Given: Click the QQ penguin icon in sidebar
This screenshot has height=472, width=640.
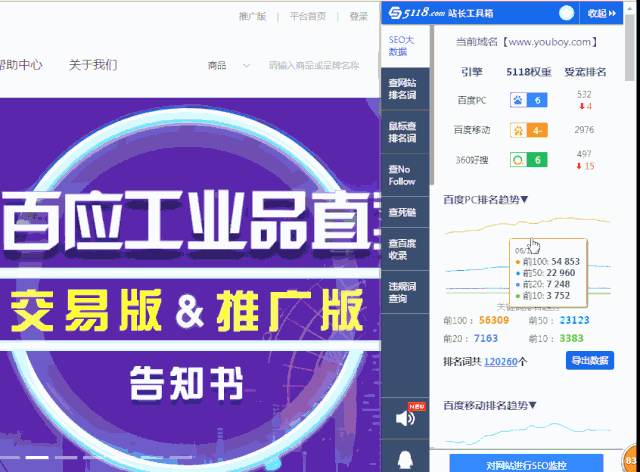Looking at the screenshot, I should click(x=405, y=460).
